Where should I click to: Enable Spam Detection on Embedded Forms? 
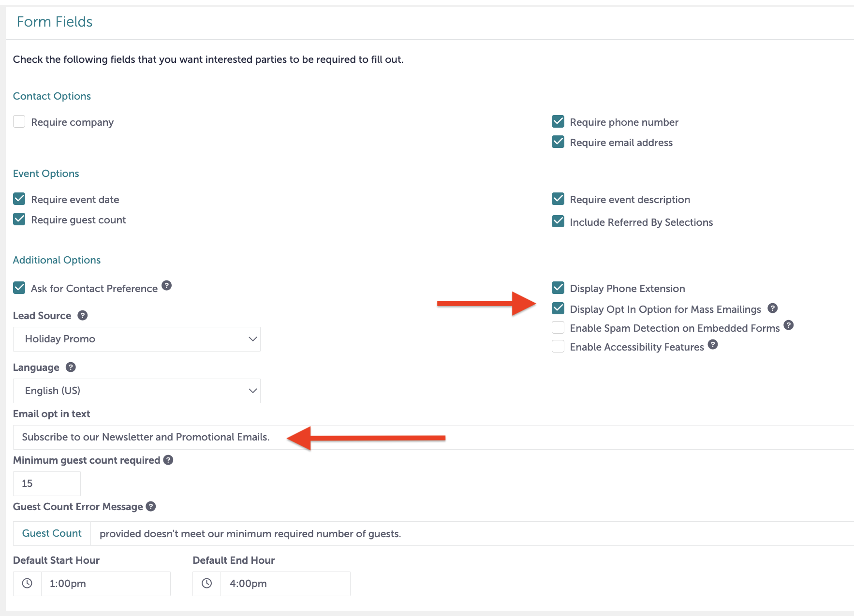coord(558,327)
